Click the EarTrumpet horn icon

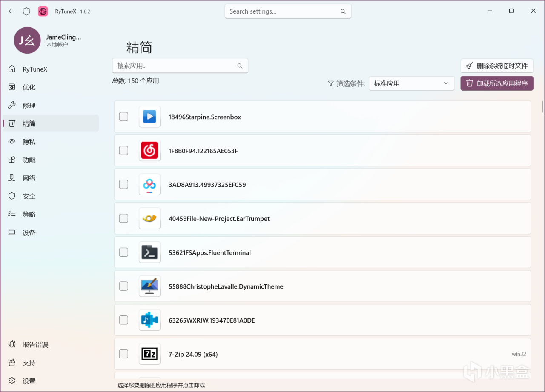point(149,218)
